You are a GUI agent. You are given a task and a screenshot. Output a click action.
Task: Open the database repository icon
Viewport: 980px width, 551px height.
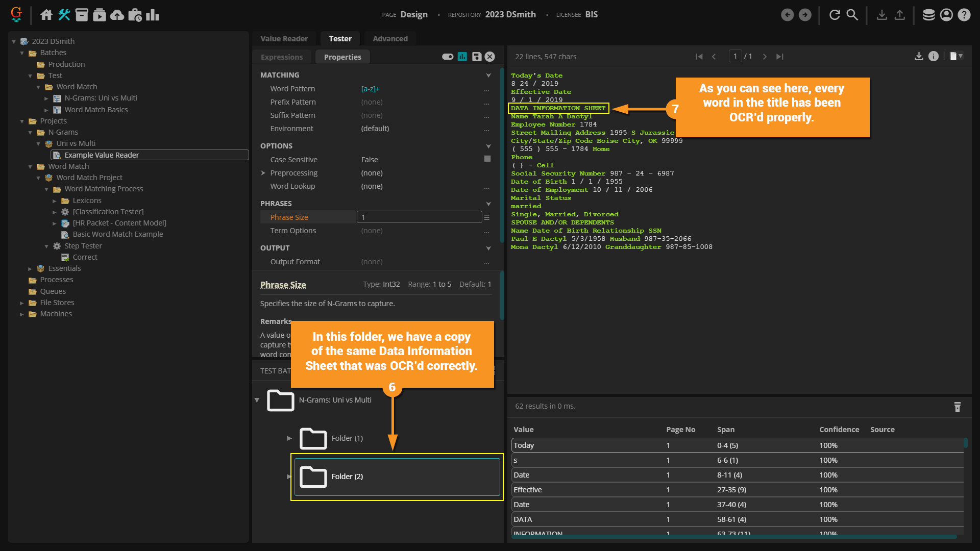coord(928,15)
